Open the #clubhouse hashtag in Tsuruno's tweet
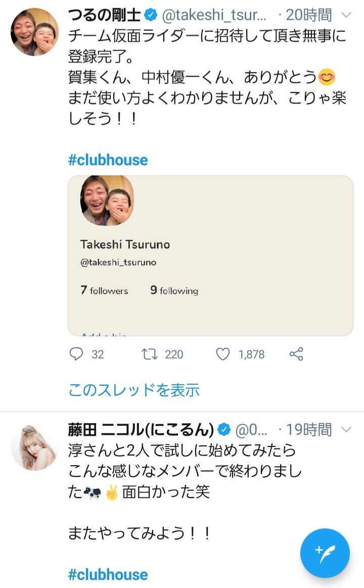364x588 pixels. click(x=108, y=160)
